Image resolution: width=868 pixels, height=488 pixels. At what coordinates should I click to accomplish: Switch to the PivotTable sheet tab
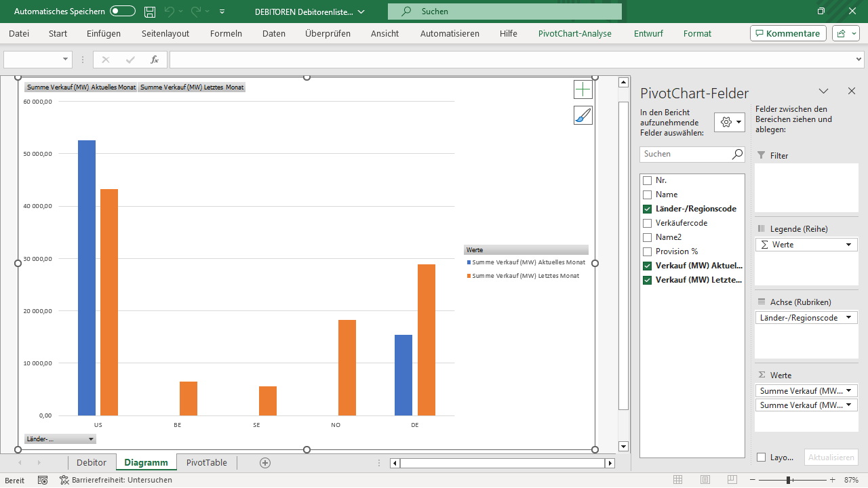coord(207,462)
